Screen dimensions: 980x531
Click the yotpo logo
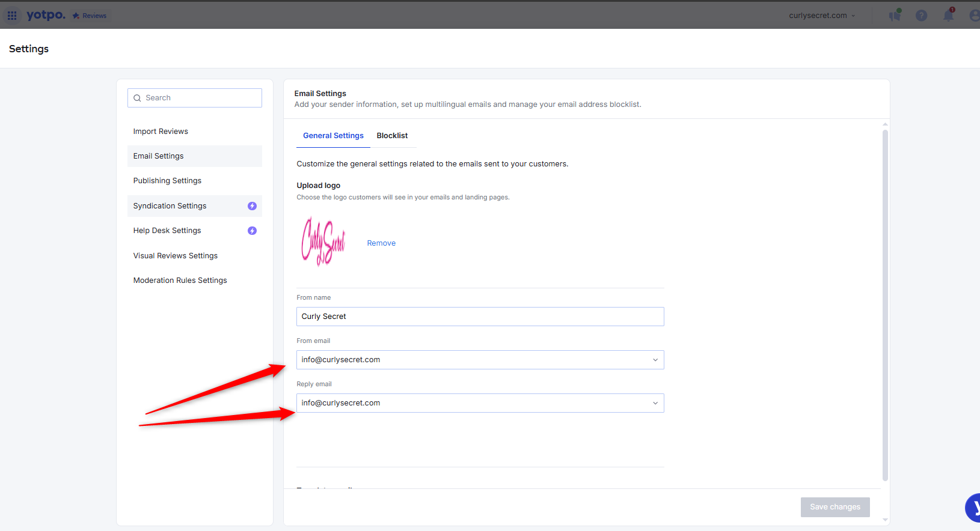point(46,15)
